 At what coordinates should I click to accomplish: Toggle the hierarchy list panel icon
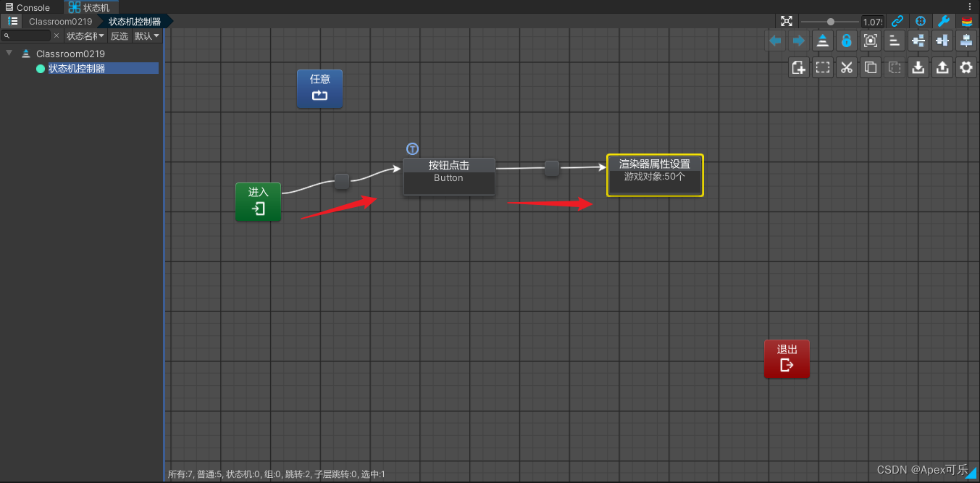point(12,21)
